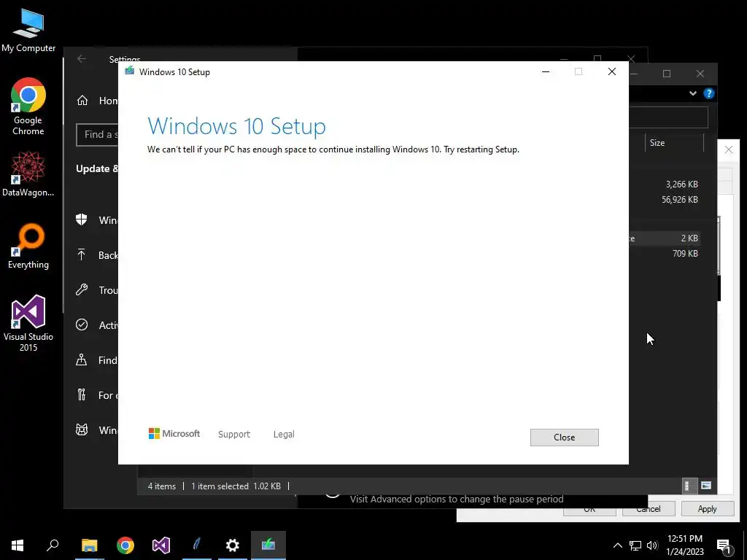This screenshot has height=560, width=747.
Task: Select the Visual Studio 2015 desktop shortcut
Action: pyautogui.click(x=28, y=324)
